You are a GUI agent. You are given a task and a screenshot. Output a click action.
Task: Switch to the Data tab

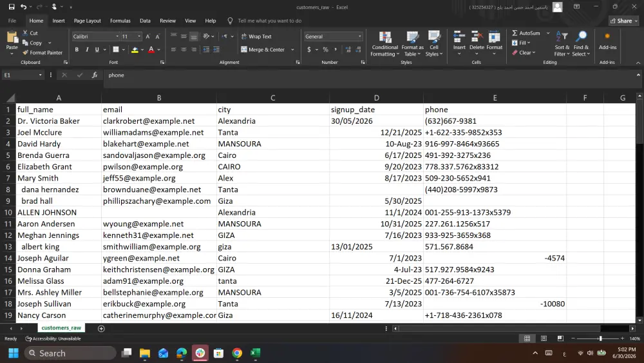point(145,21)
